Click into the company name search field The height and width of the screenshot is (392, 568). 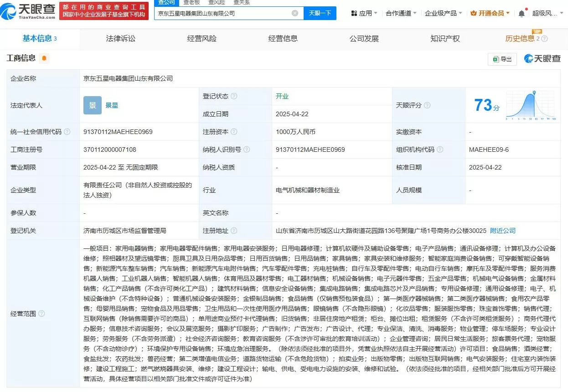223,13
